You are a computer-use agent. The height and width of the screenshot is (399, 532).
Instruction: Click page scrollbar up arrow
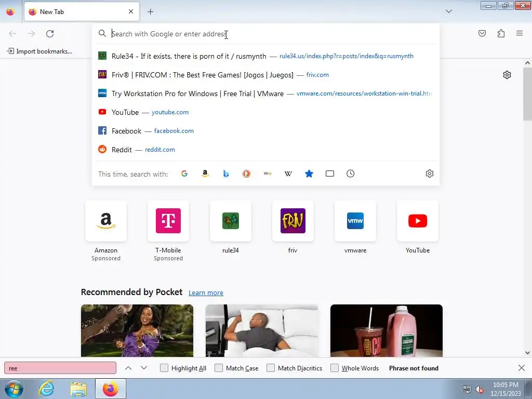pos(527,63)
